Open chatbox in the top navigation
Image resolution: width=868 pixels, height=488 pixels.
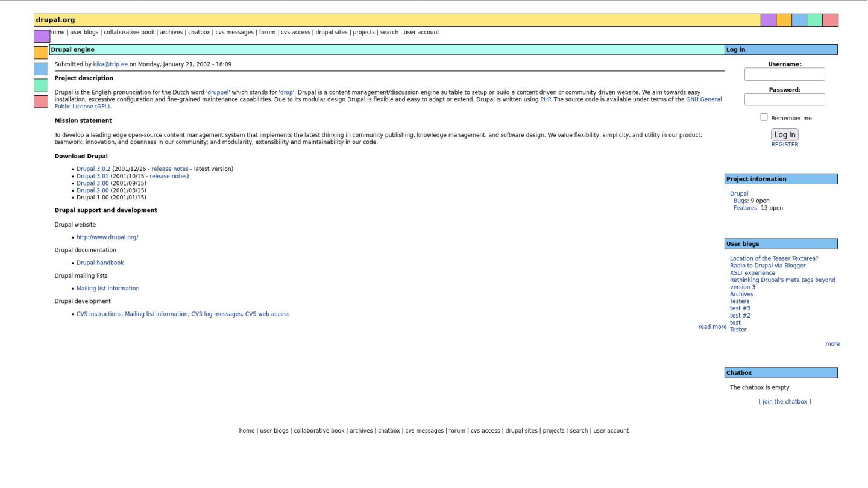(199, 33)
